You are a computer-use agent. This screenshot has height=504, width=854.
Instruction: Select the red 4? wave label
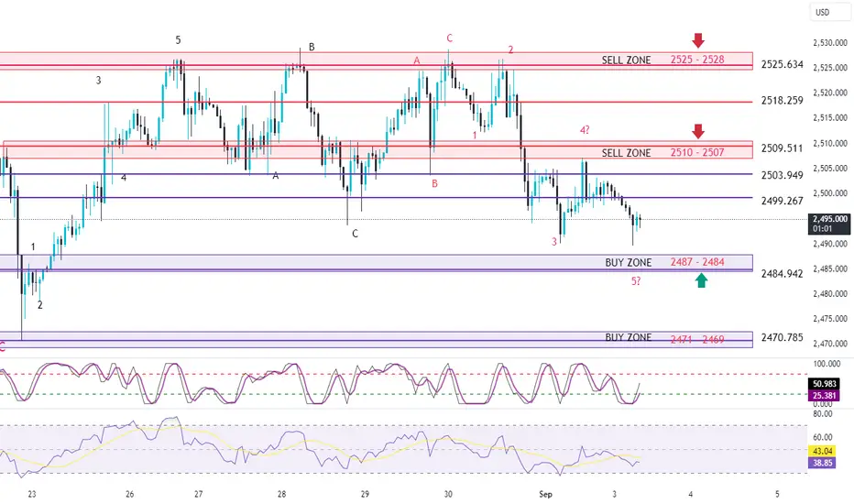pyautogui.click(x=585, y=130)
